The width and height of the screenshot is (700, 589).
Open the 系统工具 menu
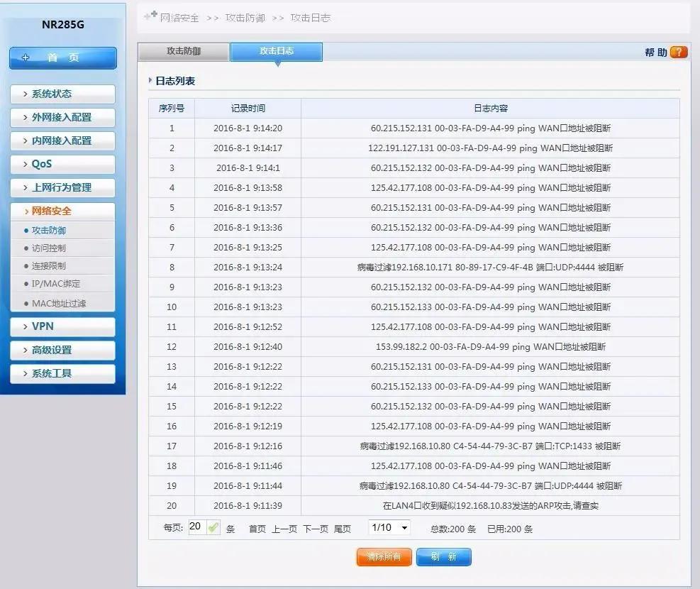[x=62, y=373]
